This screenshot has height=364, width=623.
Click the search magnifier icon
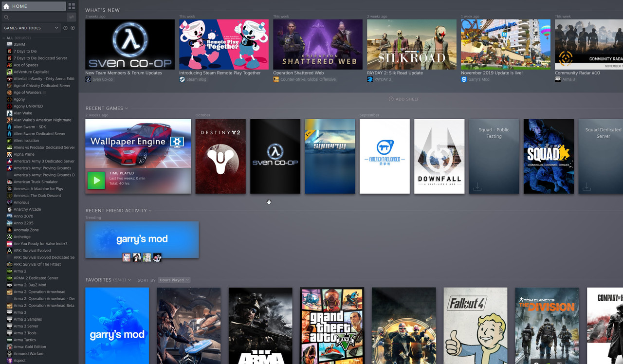pyautogui.click(x=6, y=17)
